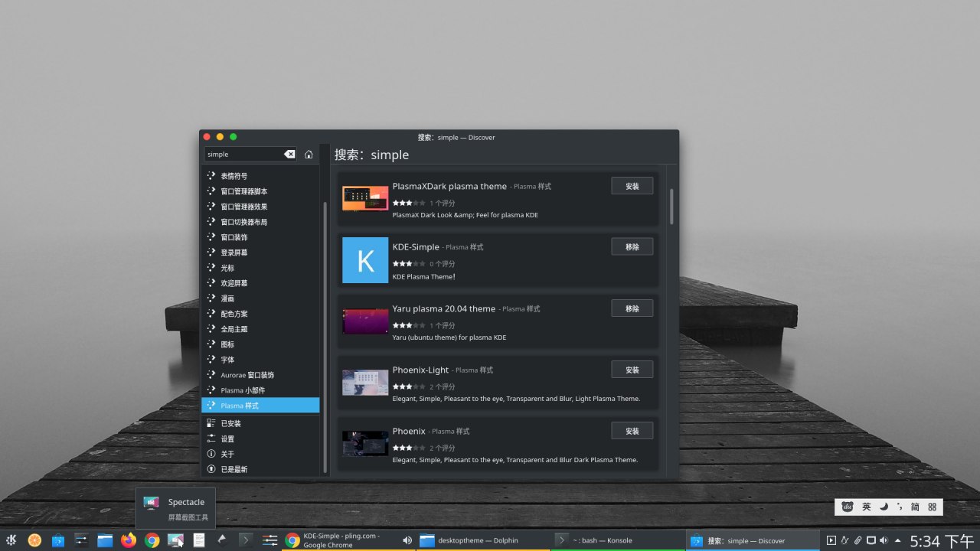
Task: Select the 字体 category in the sidebar
Action: pos(260,360)
